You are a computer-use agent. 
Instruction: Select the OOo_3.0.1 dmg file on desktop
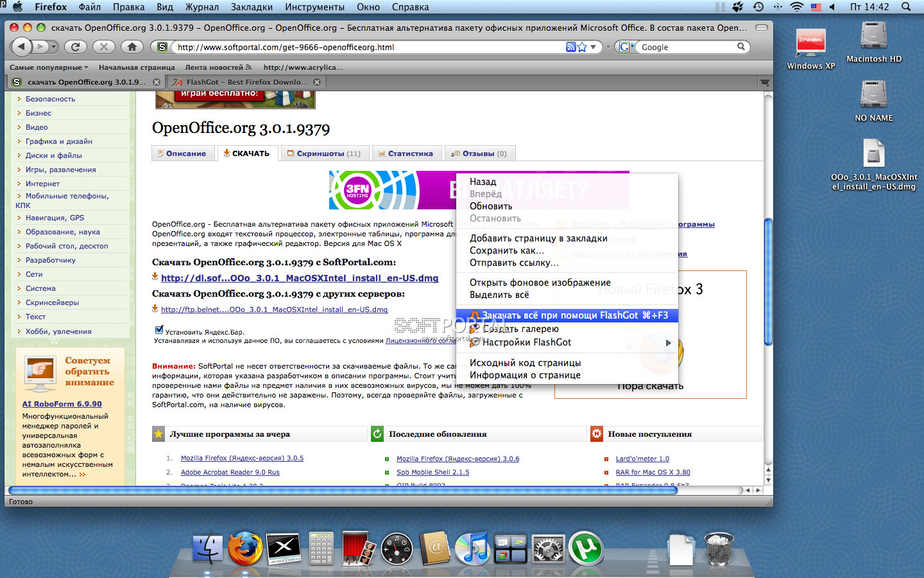point(873,165)
